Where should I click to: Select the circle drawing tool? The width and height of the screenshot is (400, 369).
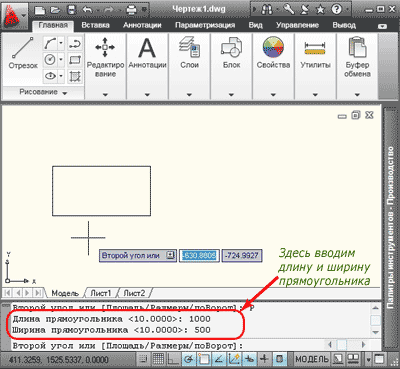[x=50, y=60]
